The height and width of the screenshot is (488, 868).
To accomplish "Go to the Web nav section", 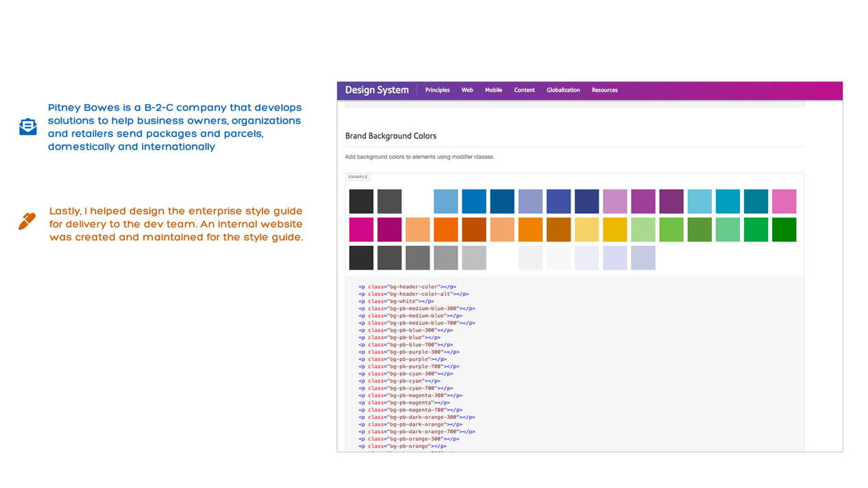I will click(x=467, y=90).
